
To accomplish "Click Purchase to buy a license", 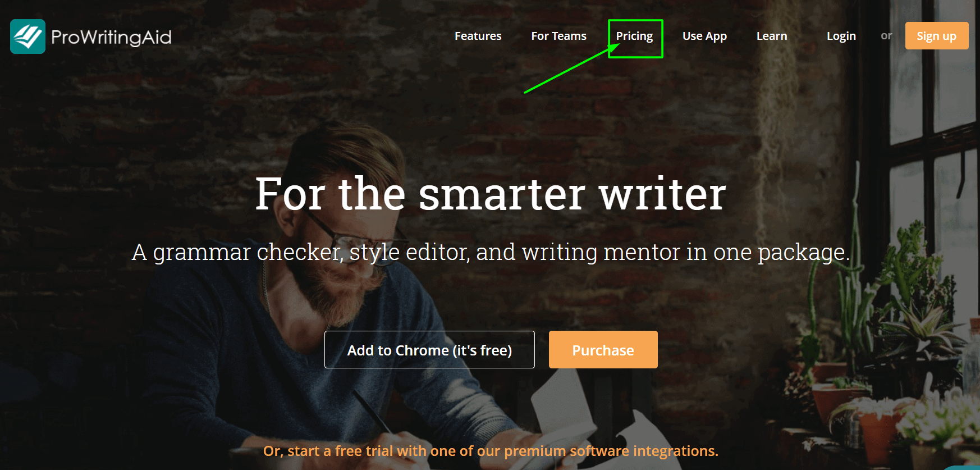I will [x=603, y=349].
